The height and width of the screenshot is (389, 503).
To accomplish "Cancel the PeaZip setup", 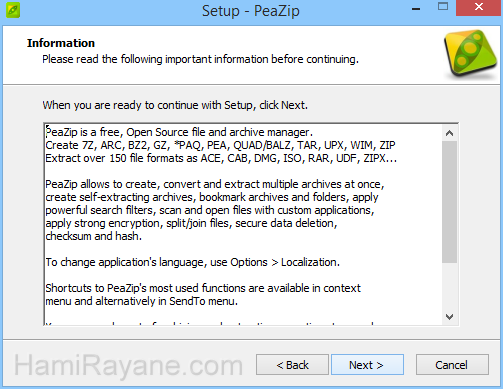I will coord(452,365).
